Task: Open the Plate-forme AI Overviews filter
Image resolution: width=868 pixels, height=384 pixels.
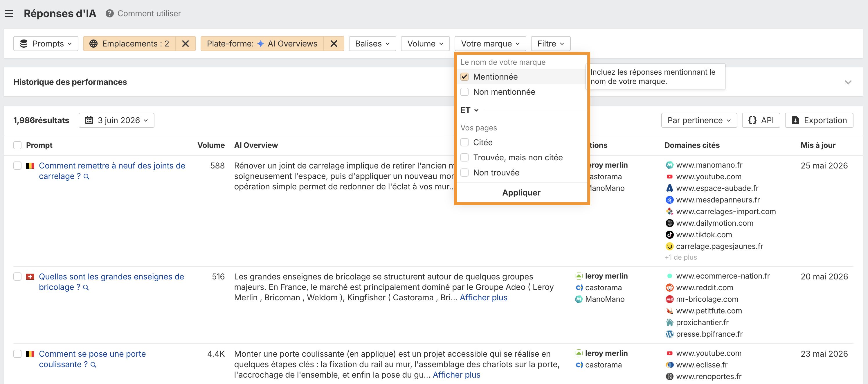Action: coord(262,44)
